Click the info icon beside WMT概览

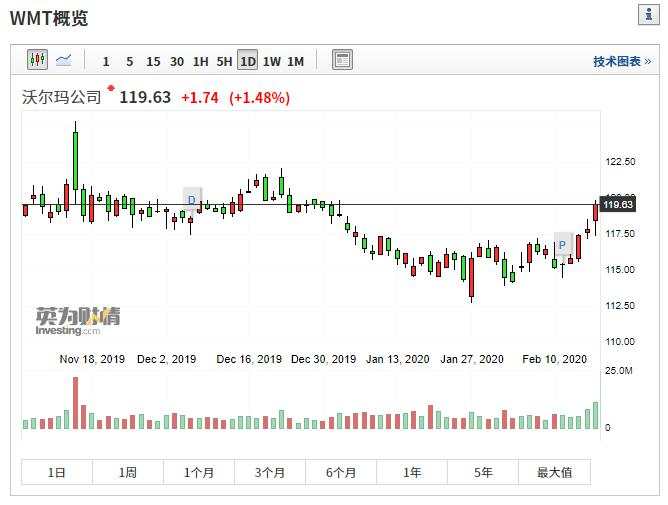pyautogui.click(x=649, y=15)
